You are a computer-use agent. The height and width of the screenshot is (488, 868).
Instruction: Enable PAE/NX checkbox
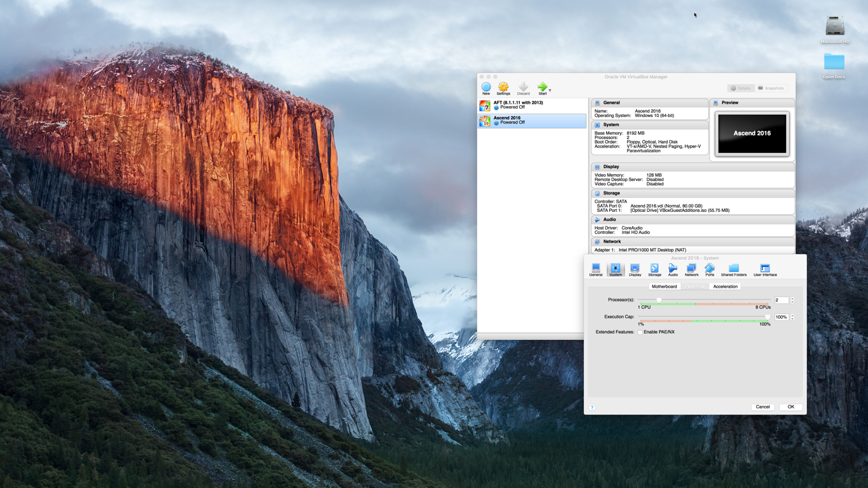(x=640, y=332)
